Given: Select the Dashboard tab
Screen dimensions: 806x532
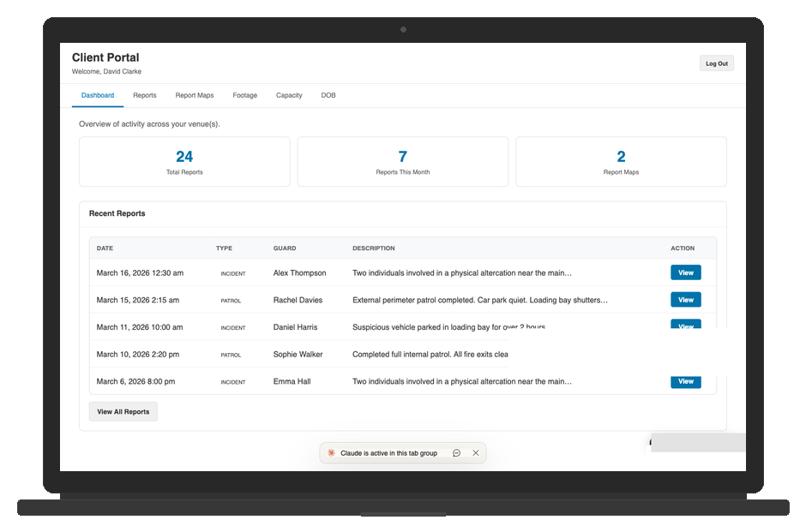Looking at the screenshot, I should pyautogui.click(x=98, y=95).
